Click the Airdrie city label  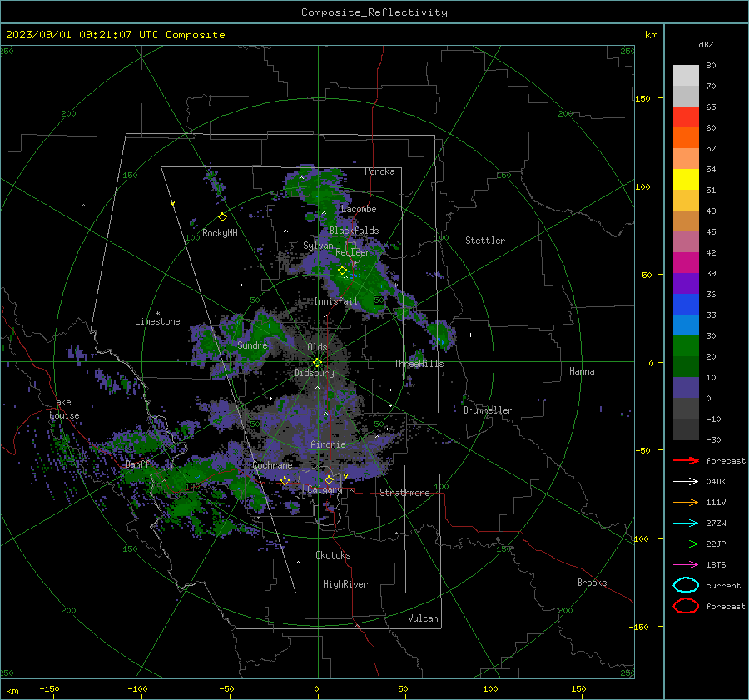click(328, 444)
